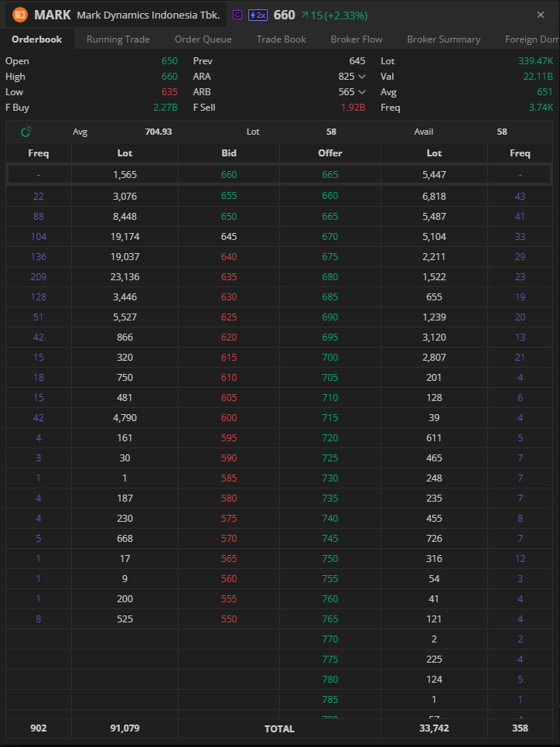This screenshot has width=560, height=747.
Task: Open the Broker Summary tab
Action: (444, 39)
